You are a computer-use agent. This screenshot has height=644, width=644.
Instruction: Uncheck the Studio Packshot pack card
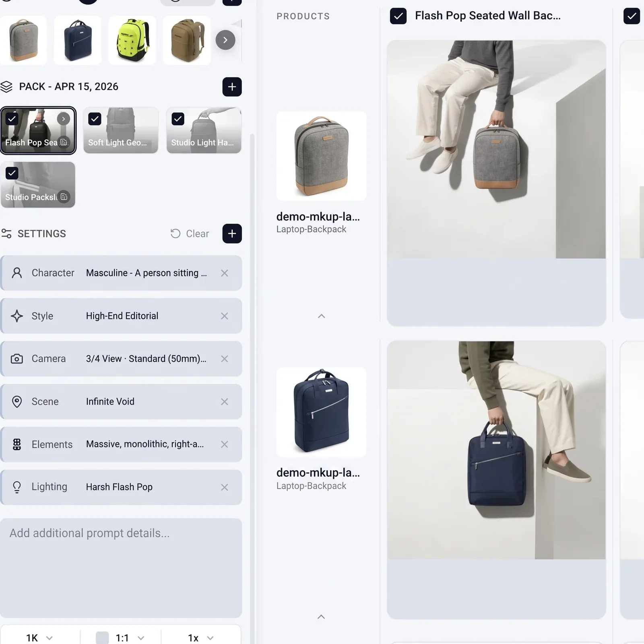tap(12, 173)
